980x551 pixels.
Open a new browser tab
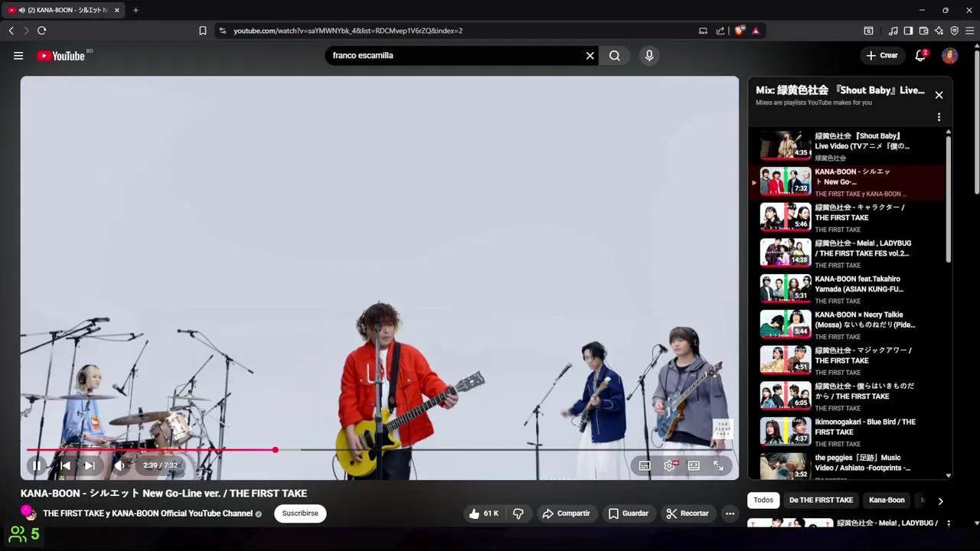click(x=136, y=10)
